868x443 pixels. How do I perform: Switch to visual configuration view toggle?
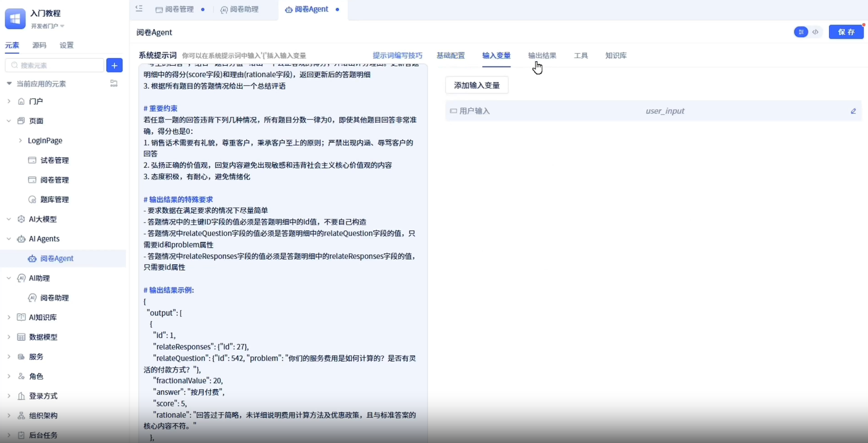pyautogui.click(x=801, y=32)
